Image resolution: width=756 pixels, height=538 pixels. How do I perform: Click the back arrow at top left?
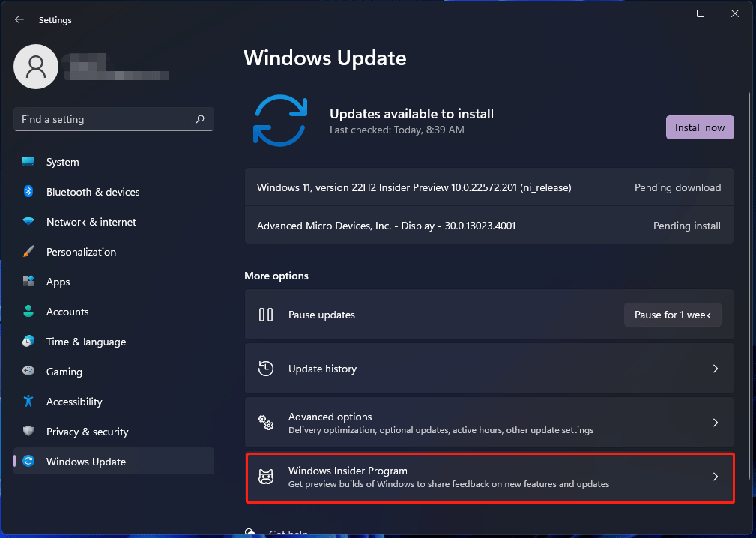click(19, 19)
